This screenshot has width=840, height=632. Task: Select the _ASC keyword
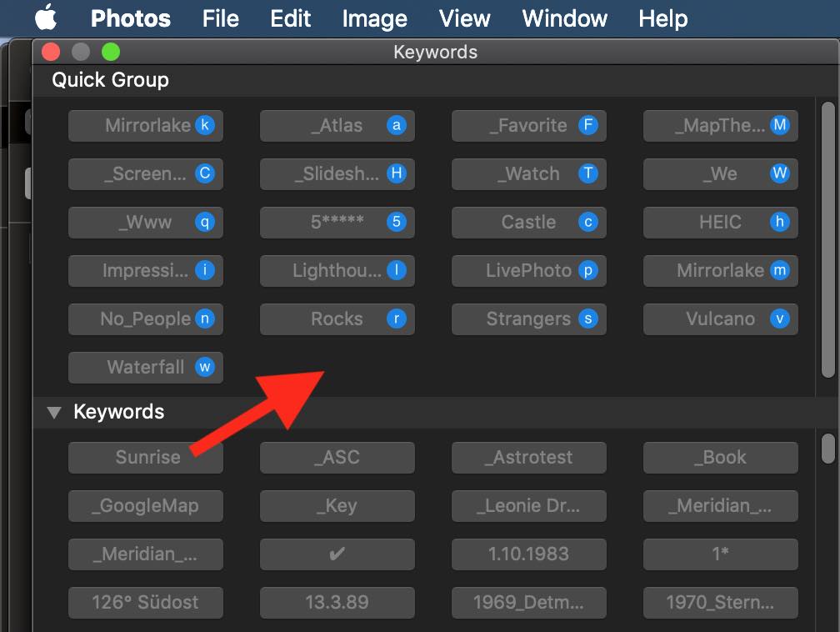point(337,457)
